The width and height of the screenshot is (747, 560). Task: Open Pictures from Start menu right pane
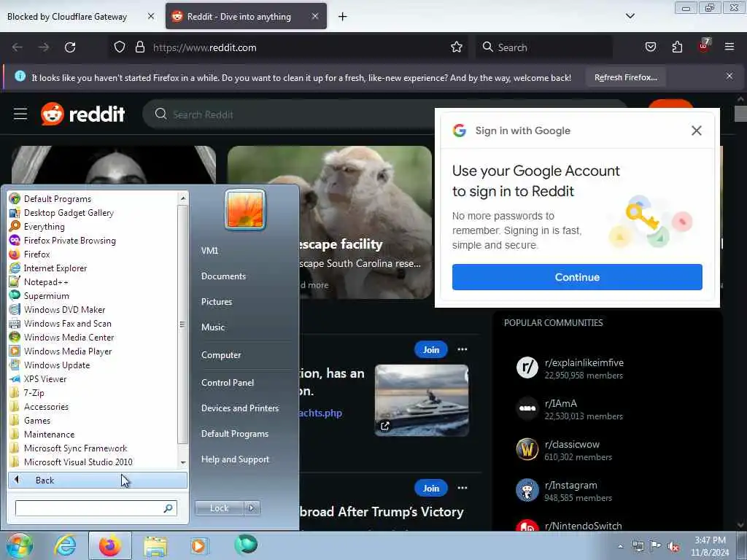tap(217, 302)
